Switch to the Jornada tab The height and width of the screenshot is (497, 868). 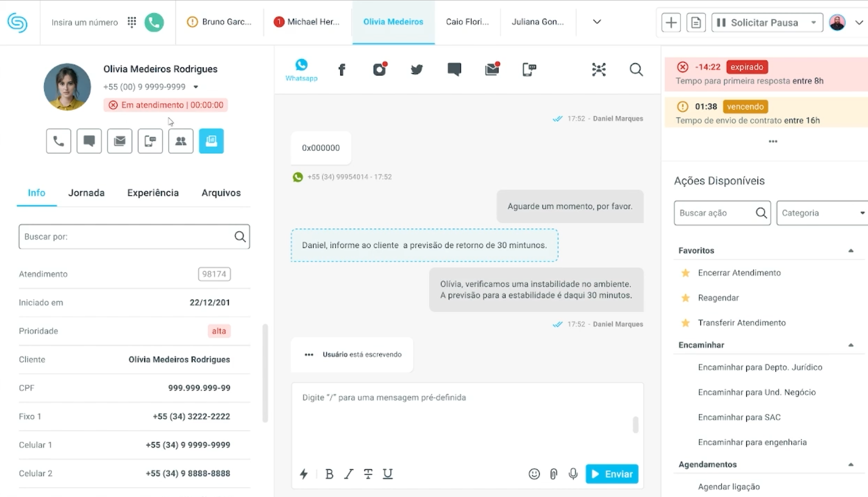tap(86, 193)
